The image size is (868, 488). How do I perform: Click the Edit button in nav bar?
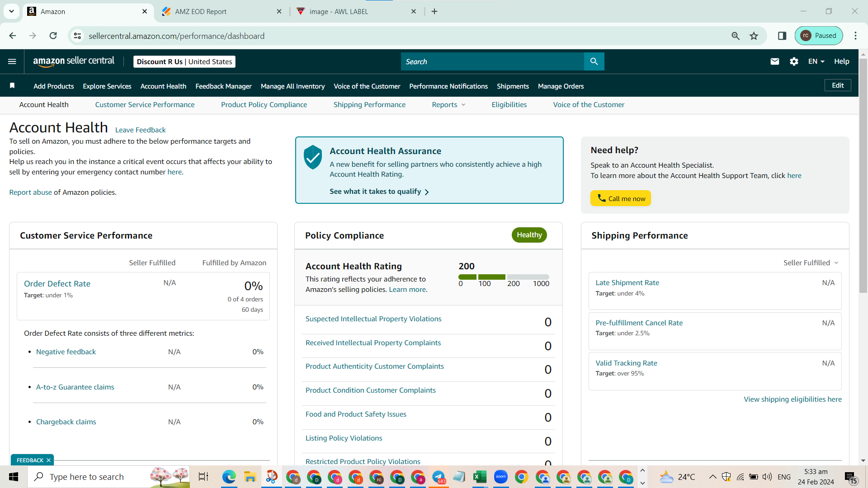(838, 85)
